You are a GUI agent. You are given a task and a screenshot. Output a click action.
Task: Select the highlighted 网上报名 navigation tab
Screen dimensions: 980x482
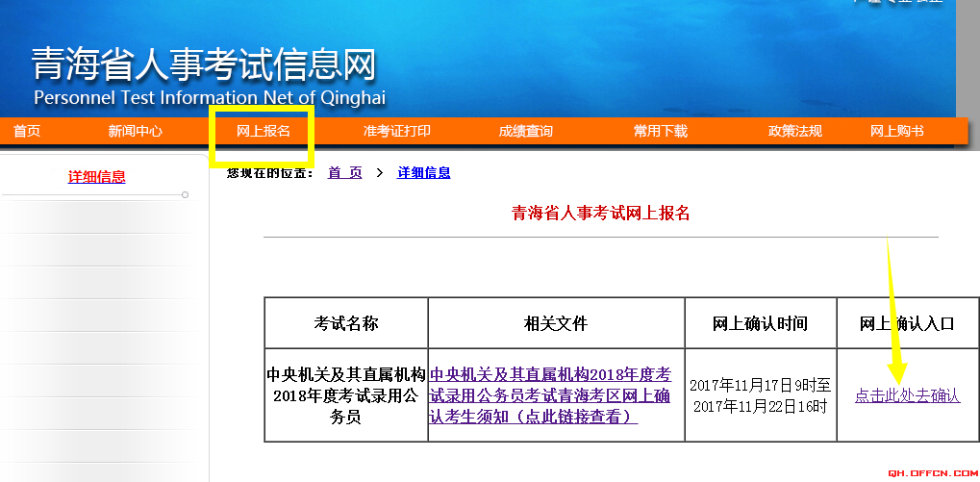pyautogui.click(x=264, y=131)
